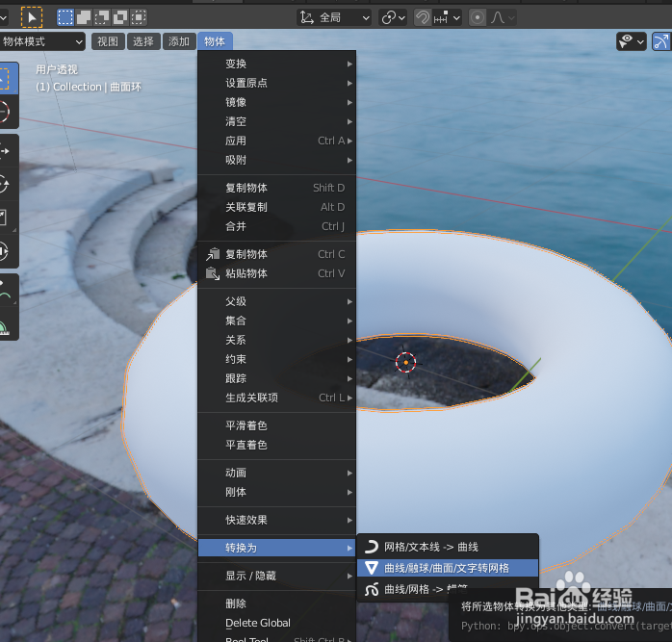
Task: Select the Annotate tool in left toolbar
Action: [x=5, y=290]
